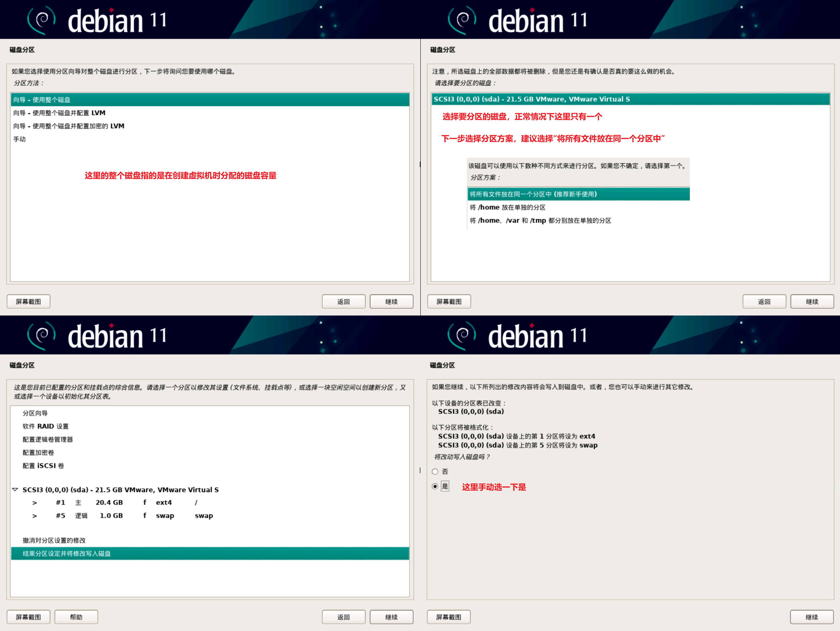This screenshot has height=631, width=840.
Task: Choose '向导 - 使用整个磁盘并配置加密的 LVM'
Action: (210, 126)
